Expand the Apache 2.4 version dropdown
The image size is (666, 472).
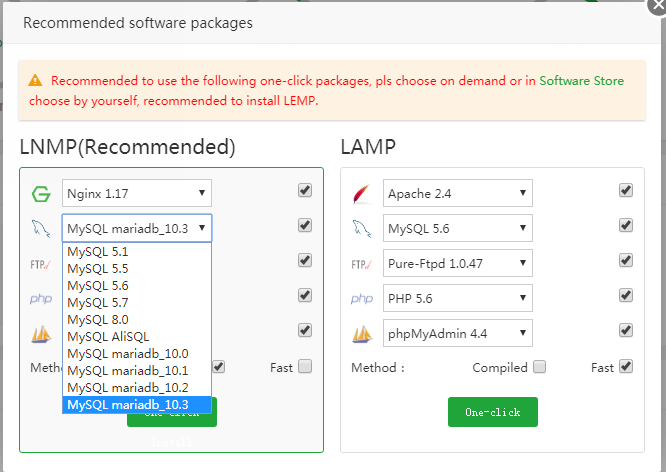click(457, 193)
